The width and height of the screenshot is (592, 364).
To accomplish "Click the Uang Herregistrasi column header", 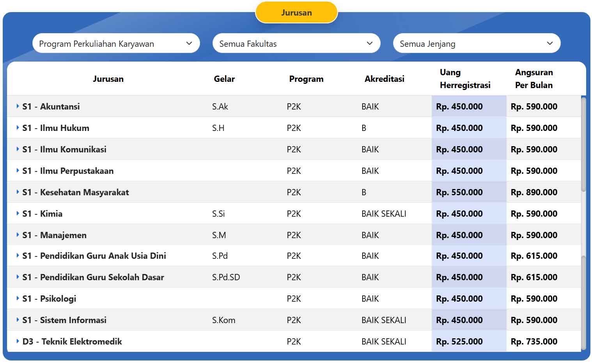I will [x=465, y=79].
